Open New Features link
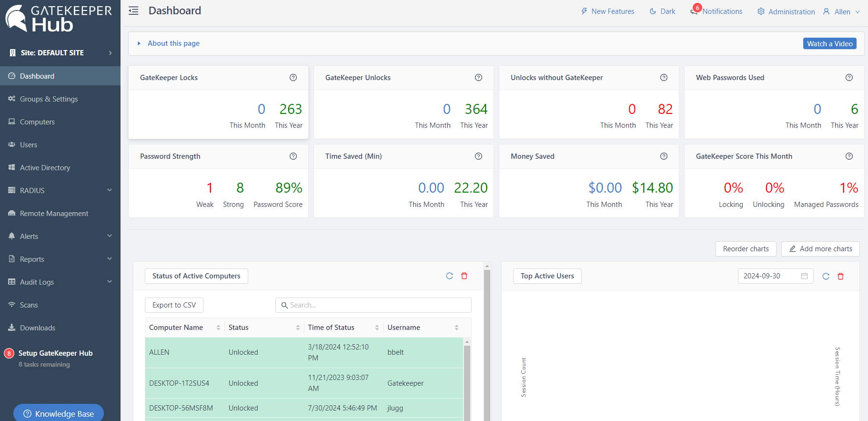 [607, 11]
